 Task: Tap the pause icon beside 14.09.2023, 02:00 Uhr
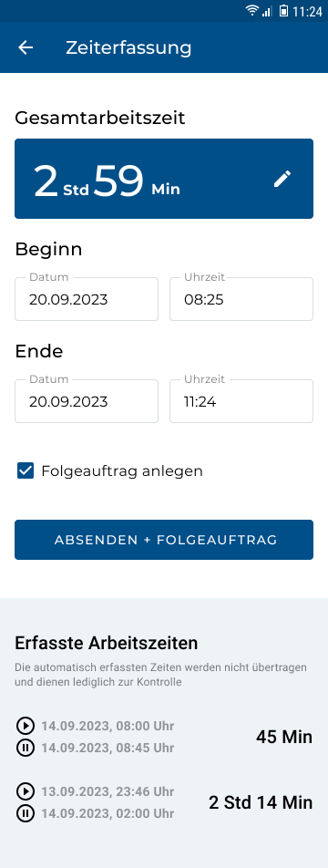point(25,813)
